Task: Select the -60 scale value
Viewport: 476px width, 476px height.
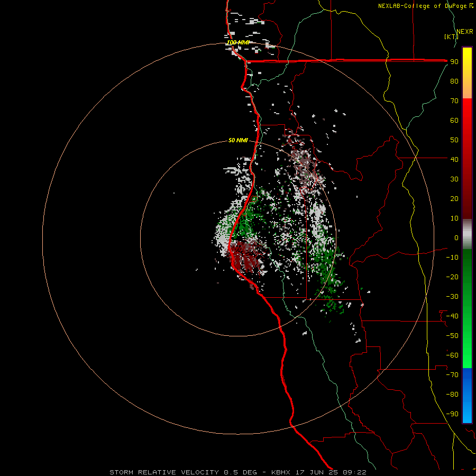Action: click(x=452, y=355)
